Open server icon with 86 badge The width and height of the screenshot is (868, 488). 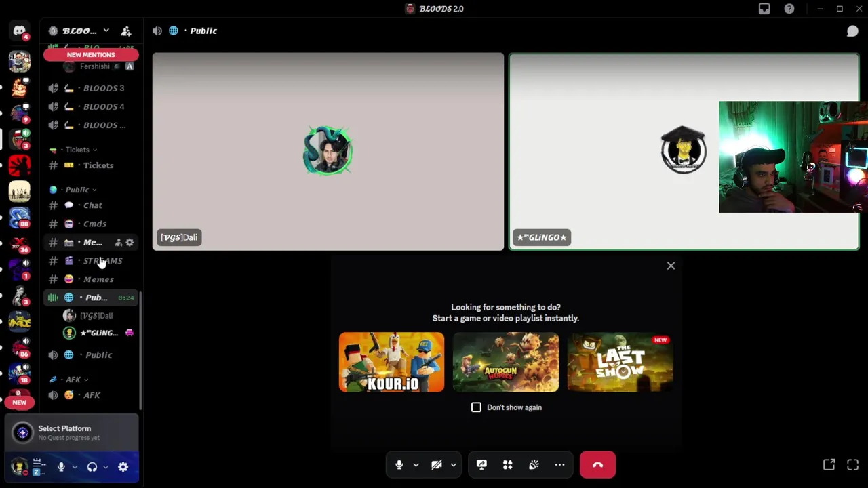pos(19,347)
